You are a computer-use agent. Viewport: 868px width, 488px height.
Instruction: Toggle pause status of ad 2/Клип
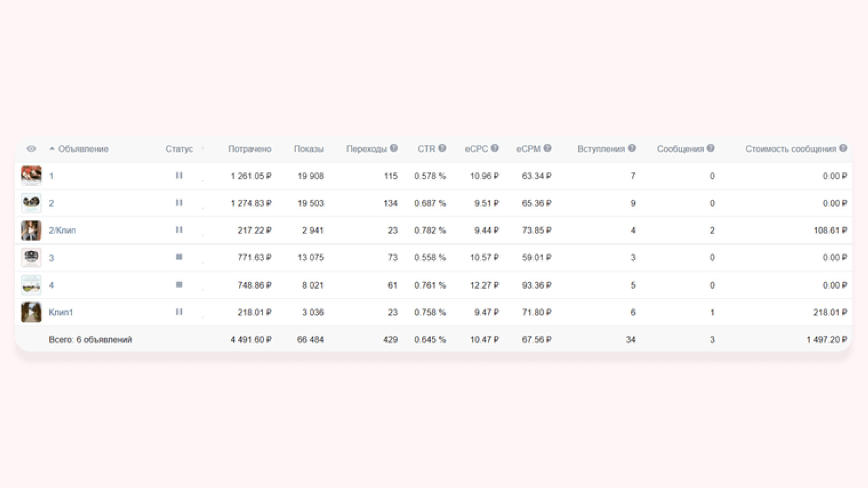[x=179, y=230]
